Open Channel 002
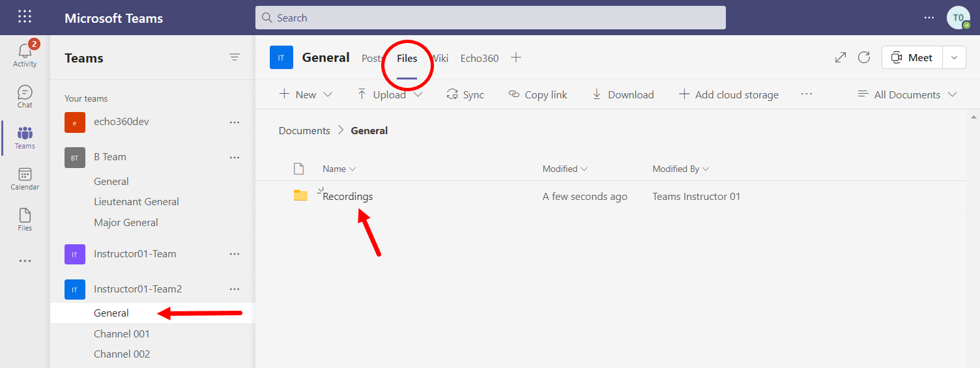The height and width of the screenshot is (368, 980). click(122, 354)
